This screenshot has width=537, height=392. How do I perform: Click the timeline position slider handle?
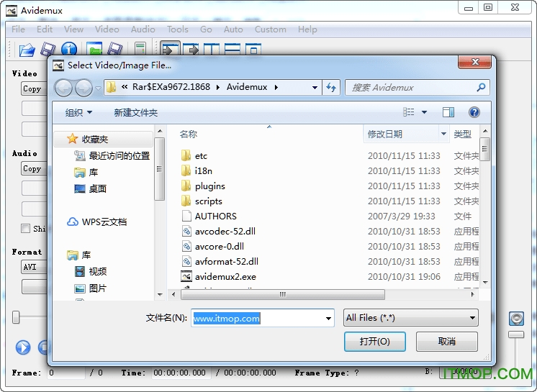click(16, 317)
